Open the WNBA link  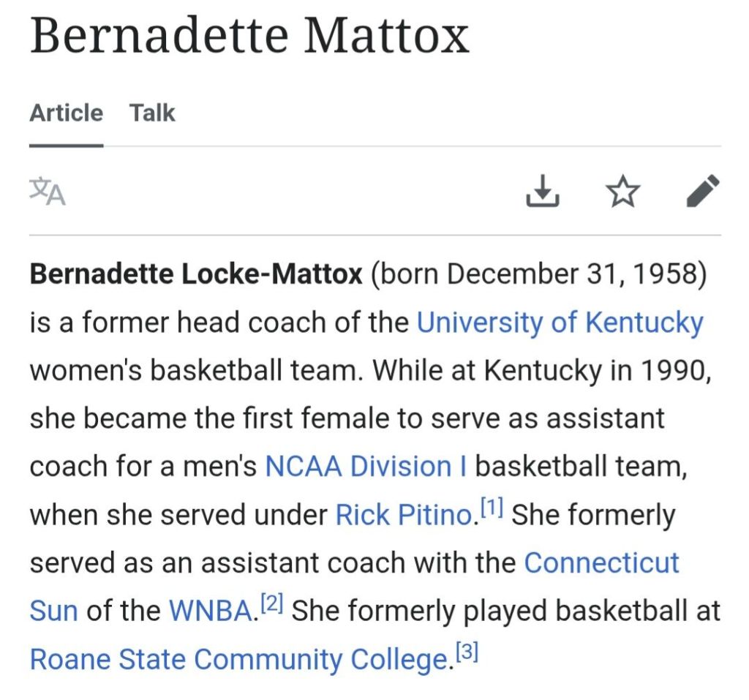210,611
